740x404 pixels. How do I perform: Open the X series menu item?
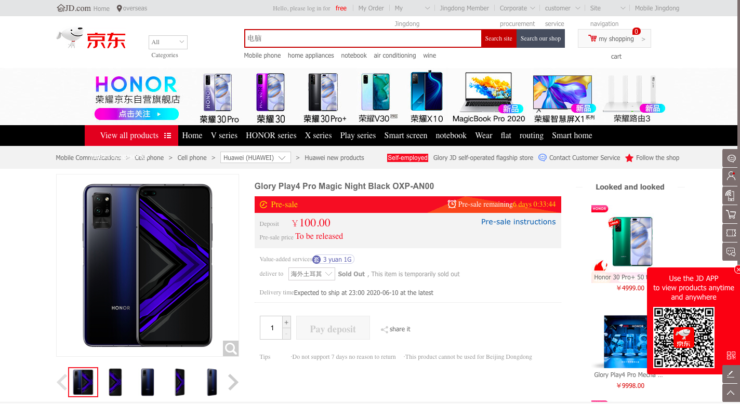[318, 135]
